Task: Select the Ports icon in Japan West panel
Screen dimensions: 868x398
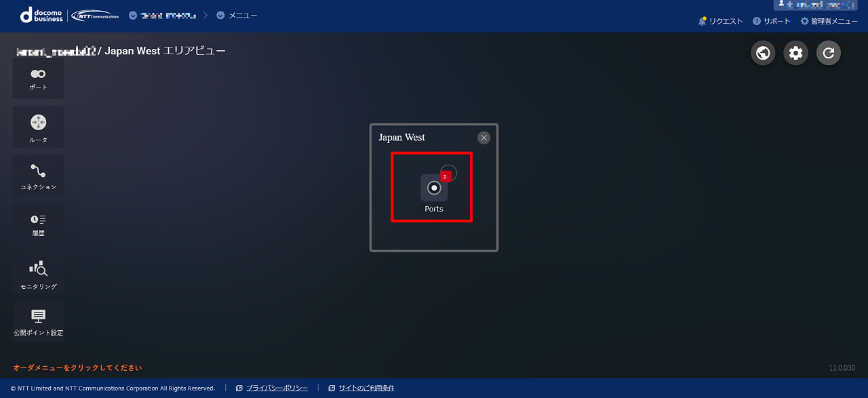Action: point(434,188)
